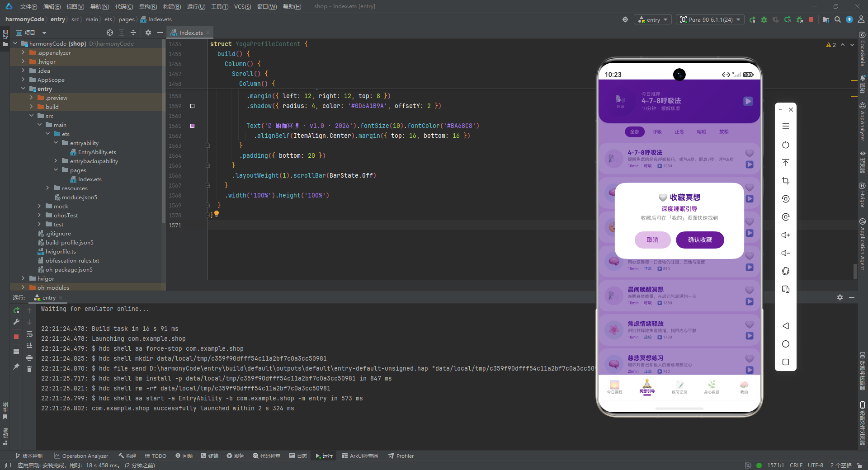The width and height of the screenshot is (868, 470).
Task: Click the 取消 button in dialog
Action: pos(652,240)
